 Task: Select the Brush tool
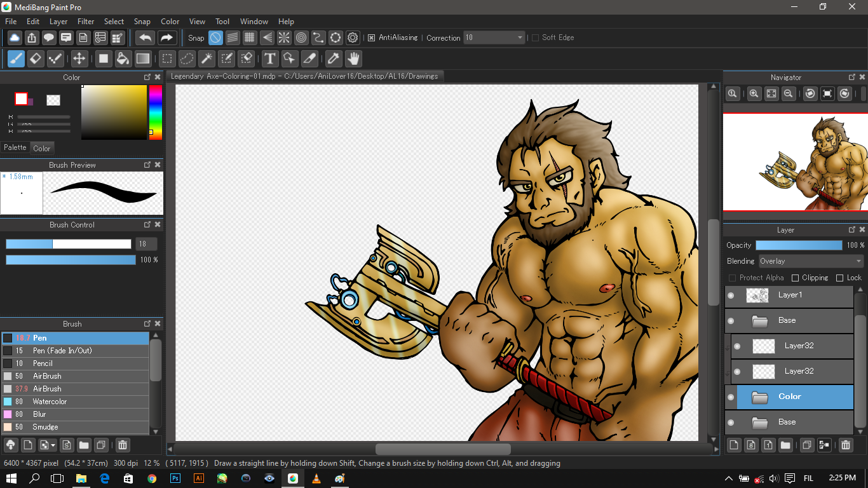tap(16, 59)
